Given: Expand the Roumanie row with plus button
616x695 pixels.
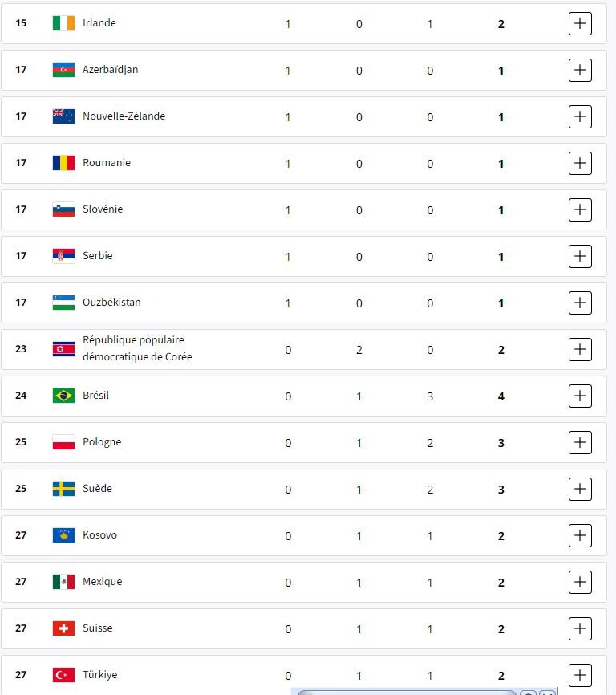Looking at the screenshot, I should (x=580, y=164).
